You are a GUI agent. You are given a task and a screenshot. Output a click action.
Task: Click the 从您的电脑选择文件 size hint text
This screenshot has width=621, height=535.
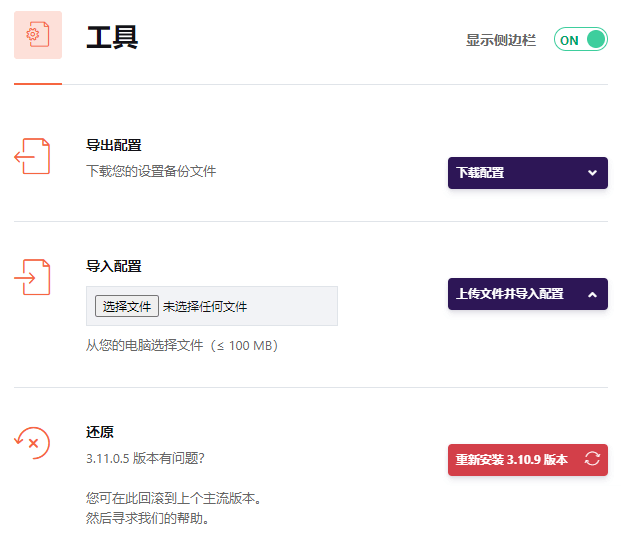(182, 345)
